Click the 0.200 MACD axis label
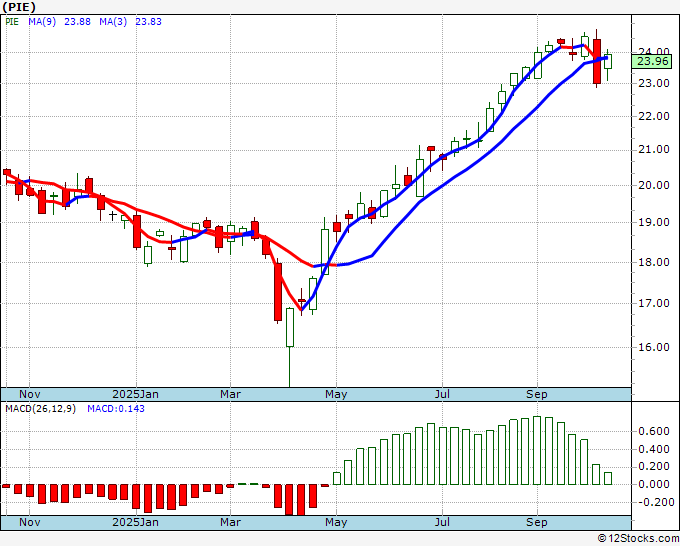680x546 pixels. (x=653, y=467)
